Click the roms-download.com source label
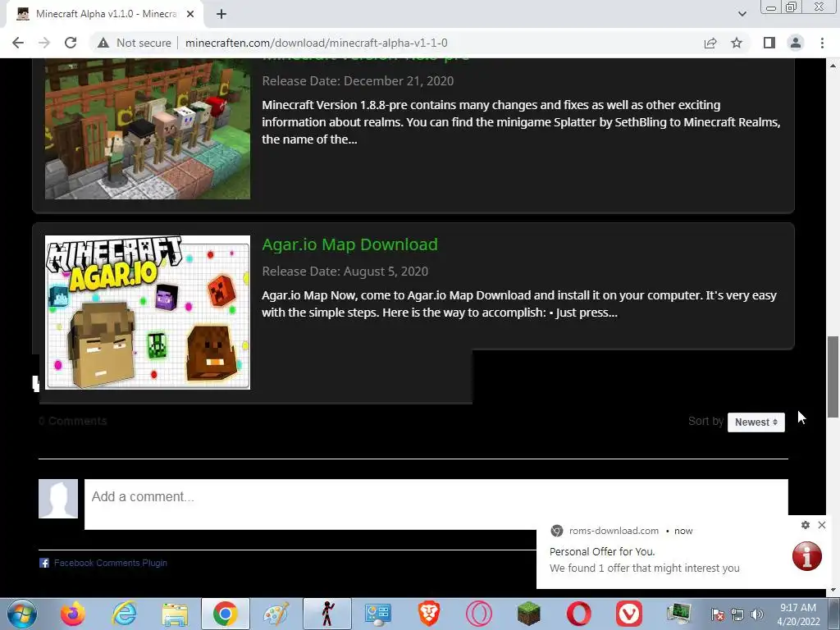 [x=614, y=531]
